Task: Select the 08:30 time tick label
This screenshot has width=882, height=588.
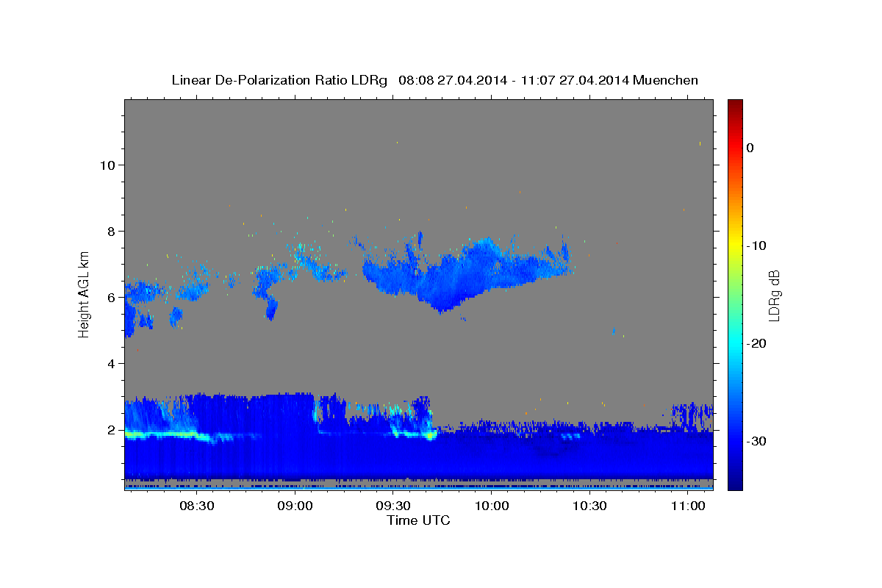Action: (x=197, y=506)
